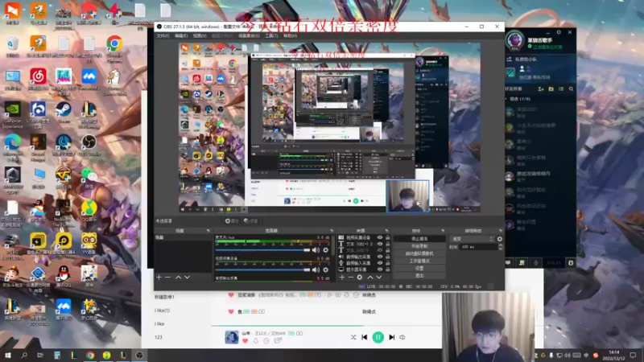This screenshot has height=362, width=644.
Task: Open volume control in music player
Action: point(402,337)
